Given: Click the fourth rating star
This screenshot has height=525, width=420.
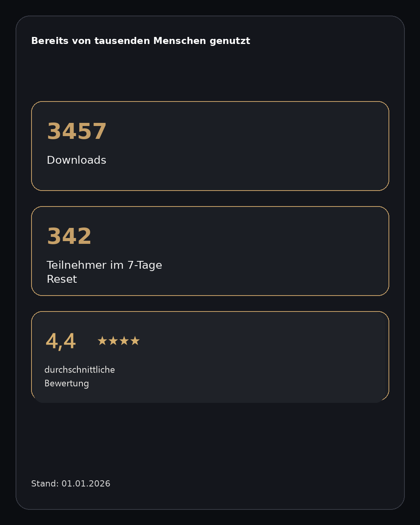Looking at the screenshot, I should point(135,341).
